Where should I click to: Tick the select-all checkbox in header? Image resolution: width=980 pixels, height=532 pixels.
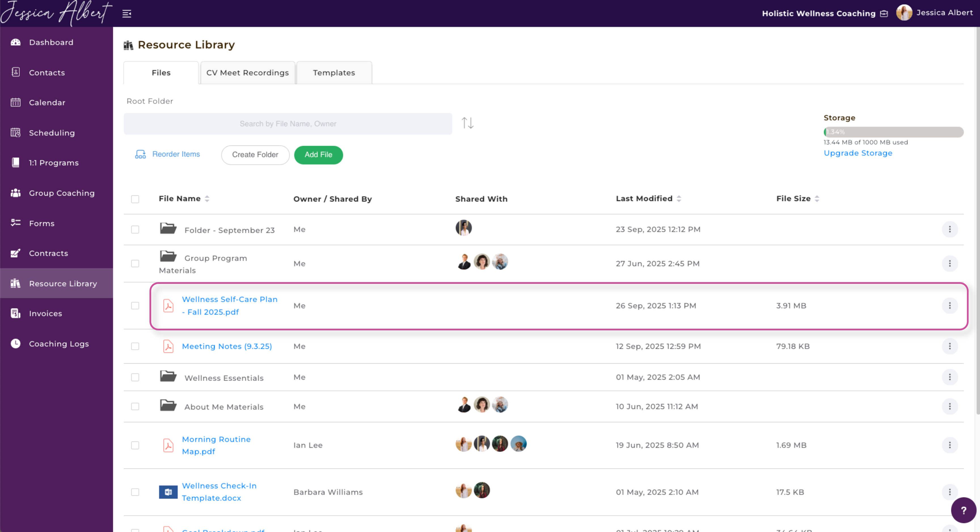(135, 199)
